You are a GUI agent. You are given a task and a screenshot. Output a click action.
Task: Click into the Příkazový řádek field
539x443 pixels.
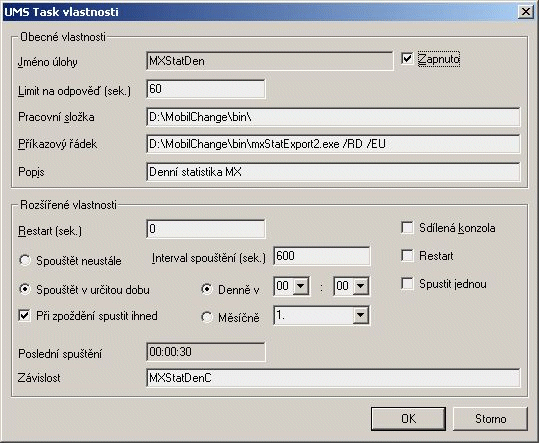point(333,144)
